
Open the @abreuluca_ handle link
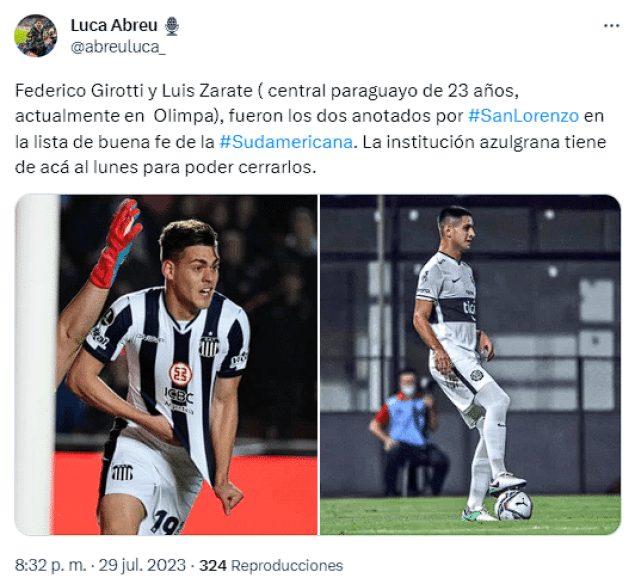118,47
